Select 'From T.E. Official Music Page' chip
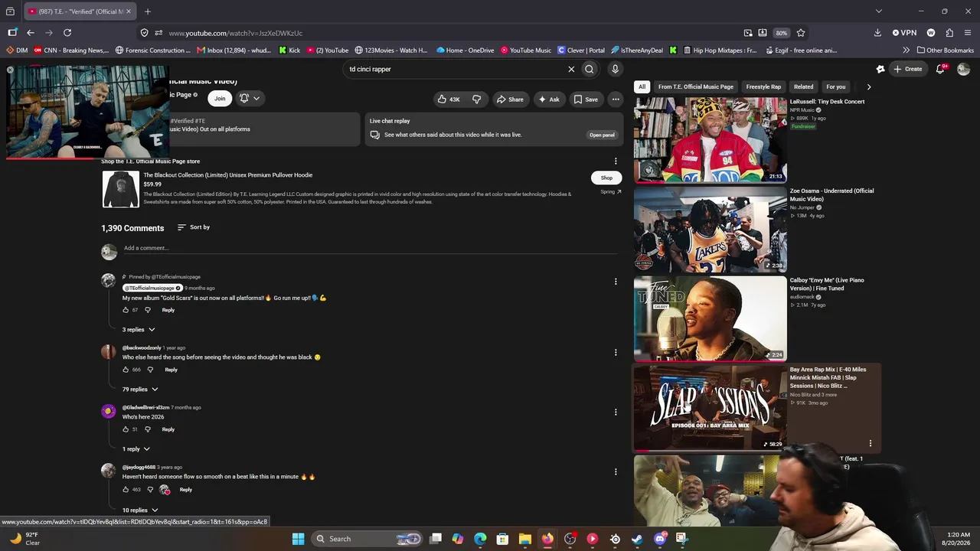This screenshot has width=980, height=551. point(696,86)
